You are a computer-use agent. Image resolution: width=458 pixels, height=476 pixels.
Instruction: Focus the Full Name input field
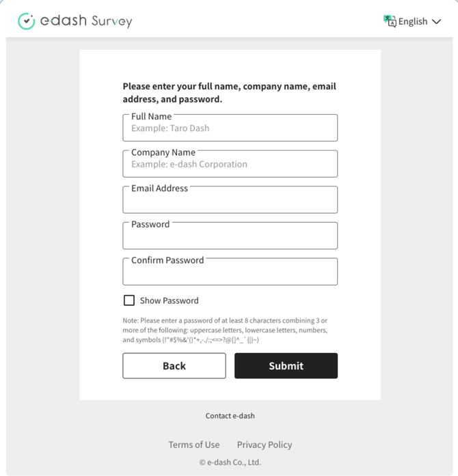(230, 128)
